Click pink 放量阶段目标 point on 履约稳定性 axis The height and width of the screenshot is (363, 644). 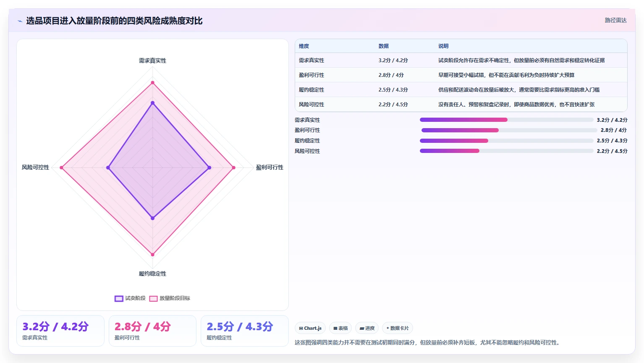pos(152,255)
